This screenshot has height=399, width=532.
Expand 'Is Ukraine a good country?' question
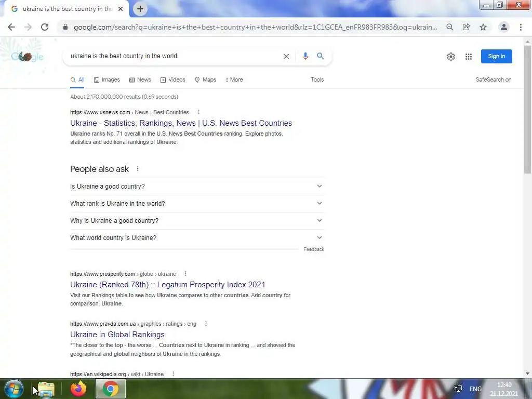coord(197,187)
